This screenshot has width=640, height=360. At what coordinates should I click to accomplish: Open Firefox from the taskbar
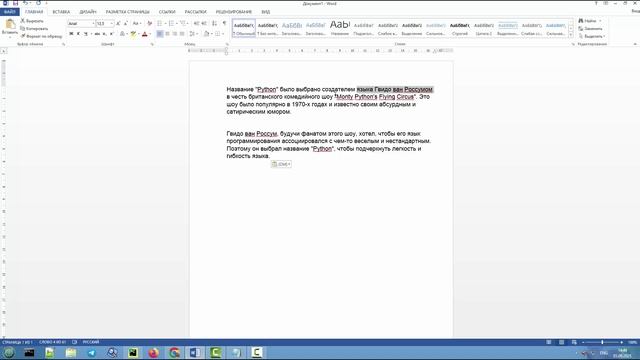click(x=153, y=353)
